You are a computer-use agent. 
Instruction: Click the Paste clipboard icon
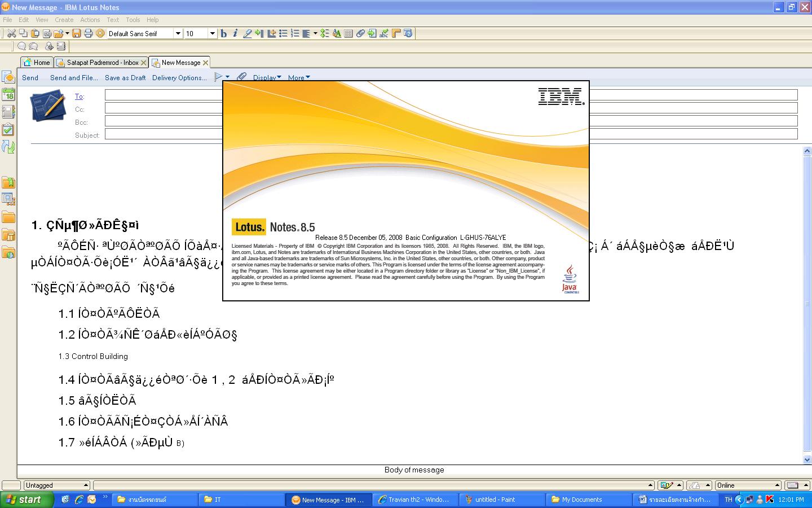35,33
